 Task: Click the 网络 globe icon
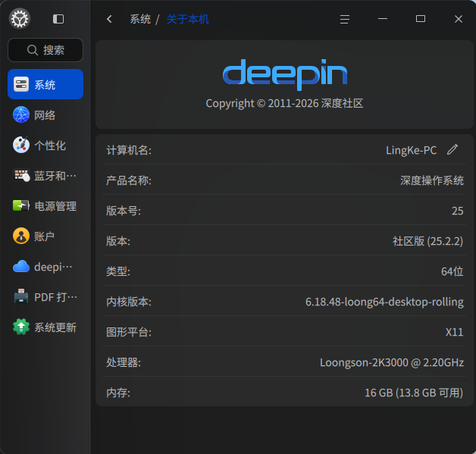(21, 114)
